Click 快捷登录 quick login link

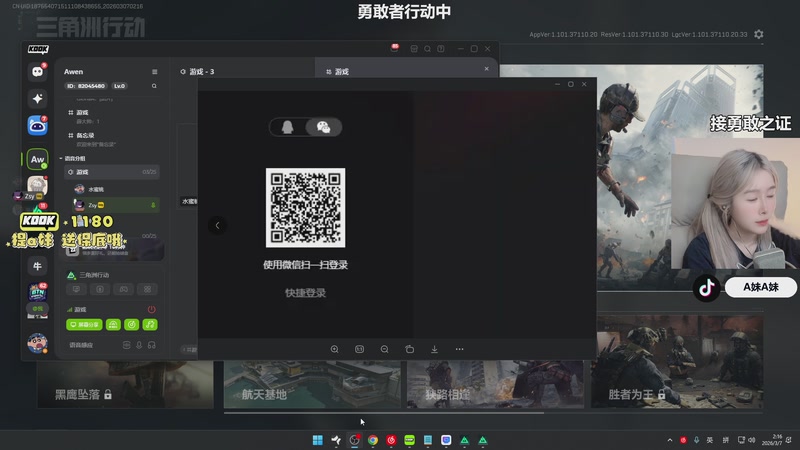click(x=305, y=293)
